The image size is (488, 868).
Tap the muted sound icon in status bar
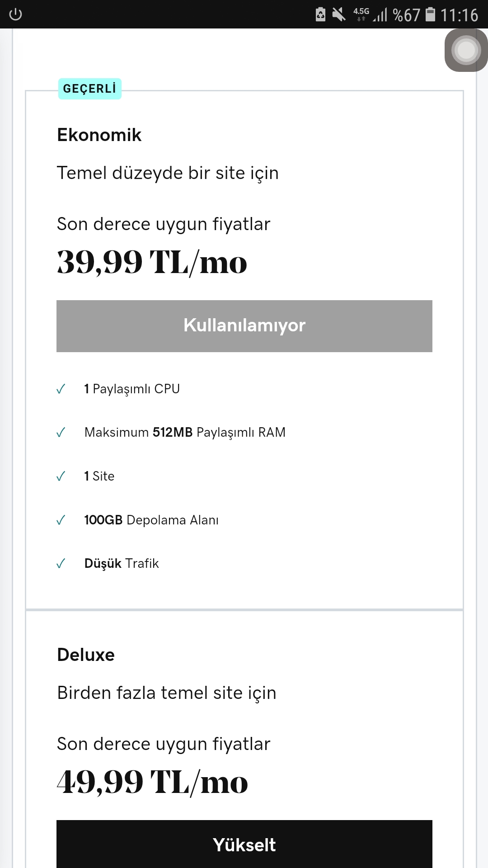coord(338,14)
